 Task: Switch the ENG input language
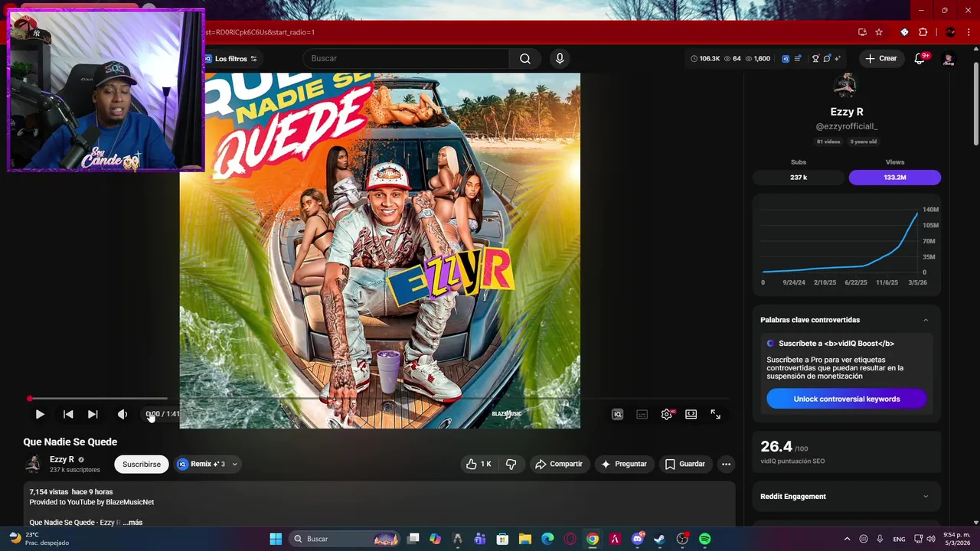point(900,539)
